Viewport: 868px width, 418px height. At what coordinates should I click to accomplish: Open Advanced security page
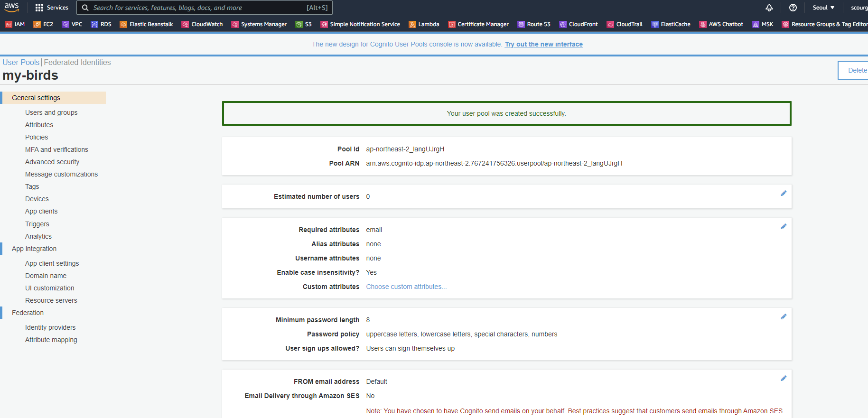point(52,162)
